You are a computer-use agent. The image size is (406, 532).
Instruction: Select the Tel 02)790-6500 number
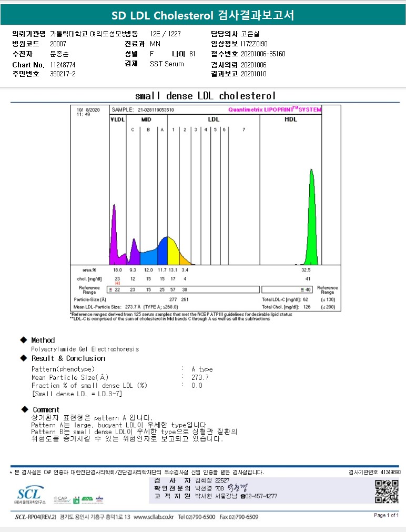(196, 517)
